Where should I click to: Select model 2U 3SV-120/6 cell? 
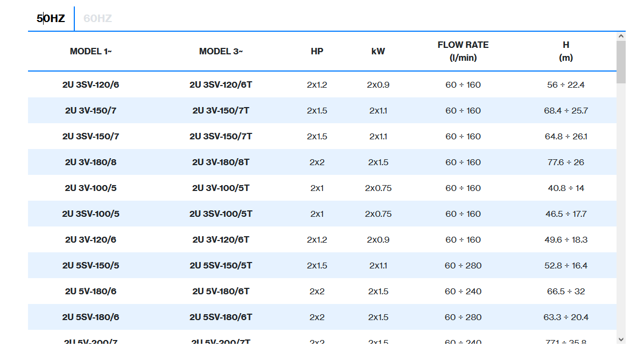(90, 85)
